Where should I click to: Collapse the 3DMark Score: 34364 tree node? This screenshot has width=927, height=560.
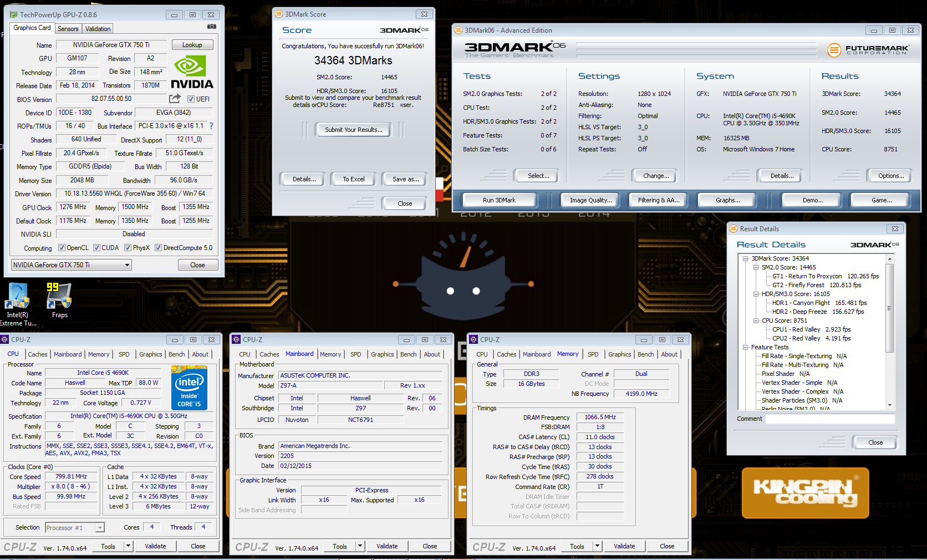pyautogui.click(x=746, y=258)
